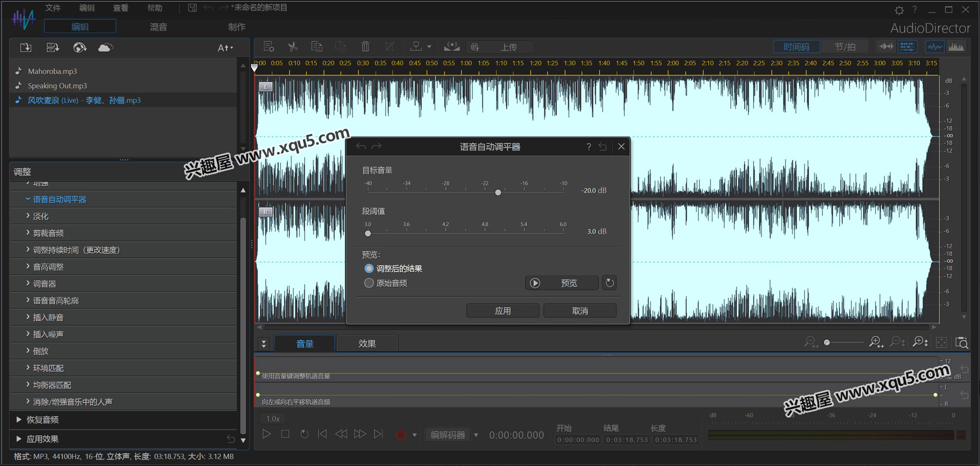Screen dimensions: 980x466
Task: Collapse the Speech Auto Leveler item
Action: tap(28, 199)
